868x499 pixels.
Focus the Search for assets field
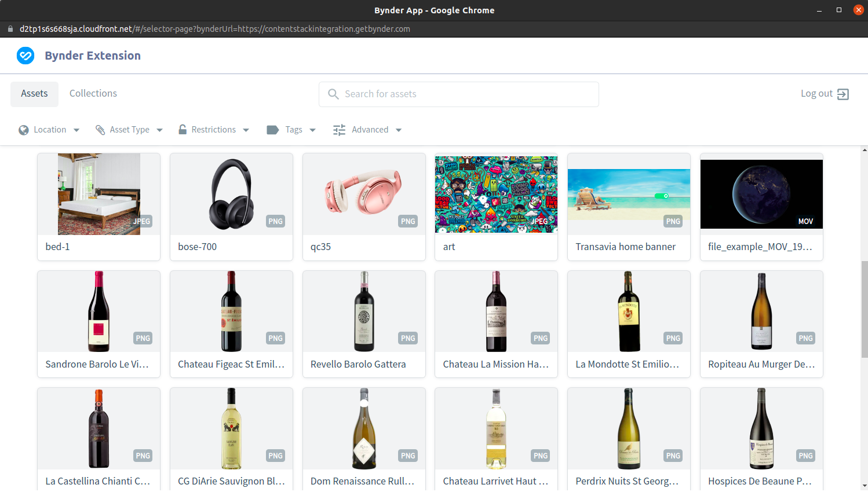click(459, 94)
